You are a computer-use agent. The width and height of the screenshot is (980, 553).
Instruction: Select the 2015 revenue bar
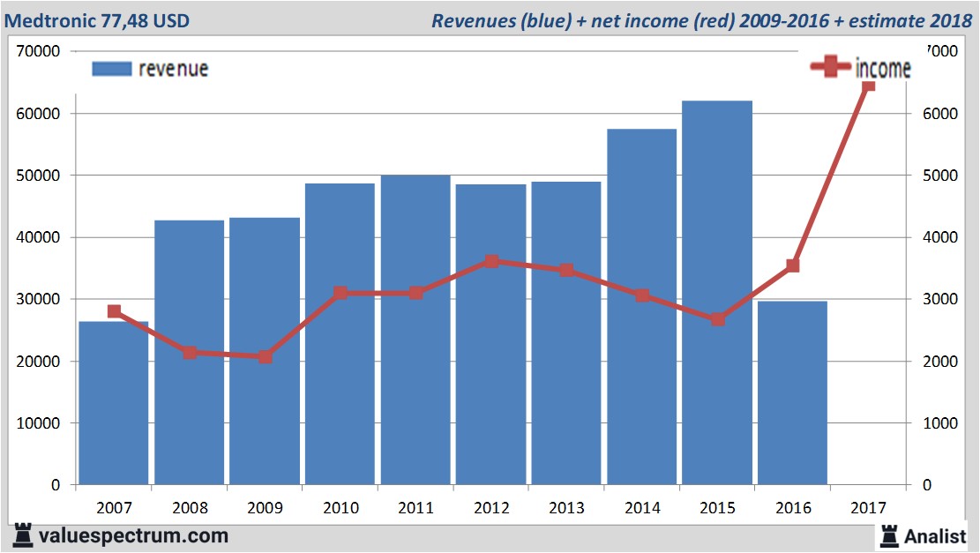tap(717, 293)
